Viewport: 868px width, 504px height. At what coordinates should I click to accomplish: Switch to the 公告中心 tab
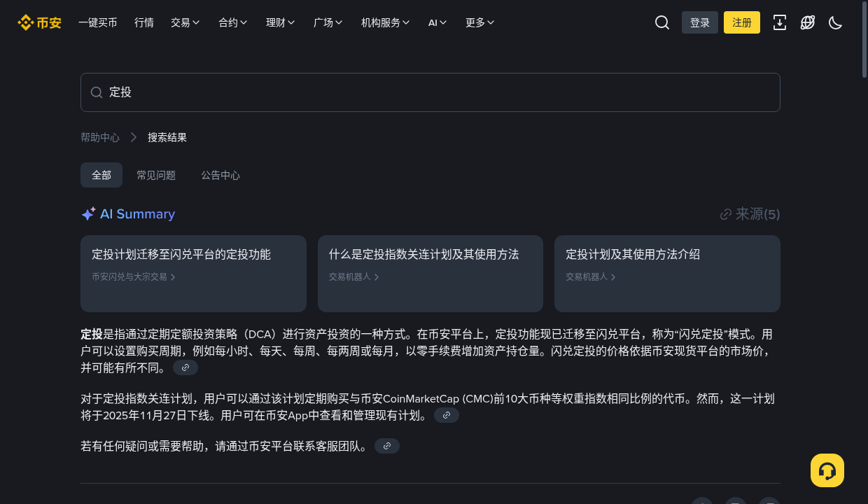[x=220, y=175]
